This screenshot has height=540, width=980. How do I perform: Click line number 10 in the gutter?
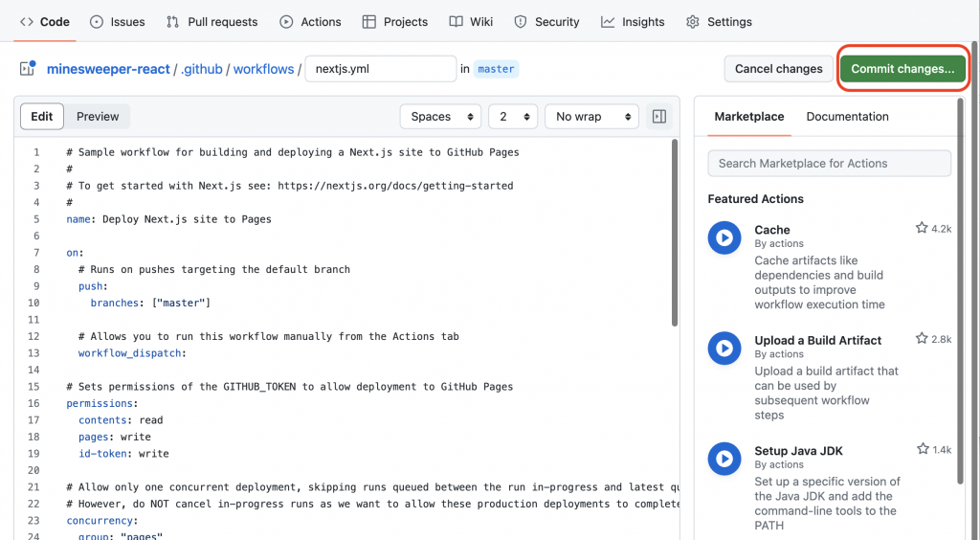tap(33, 303)
